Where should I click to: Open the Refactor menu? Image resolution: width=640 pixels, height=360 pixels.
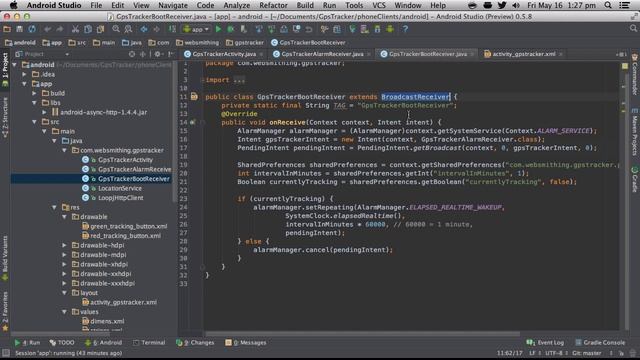point(273,5)
